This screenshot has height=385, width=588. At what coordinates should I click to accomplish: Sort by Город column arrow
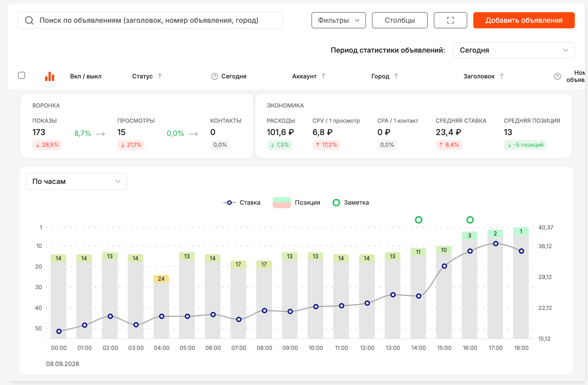(x=396, y=76)
